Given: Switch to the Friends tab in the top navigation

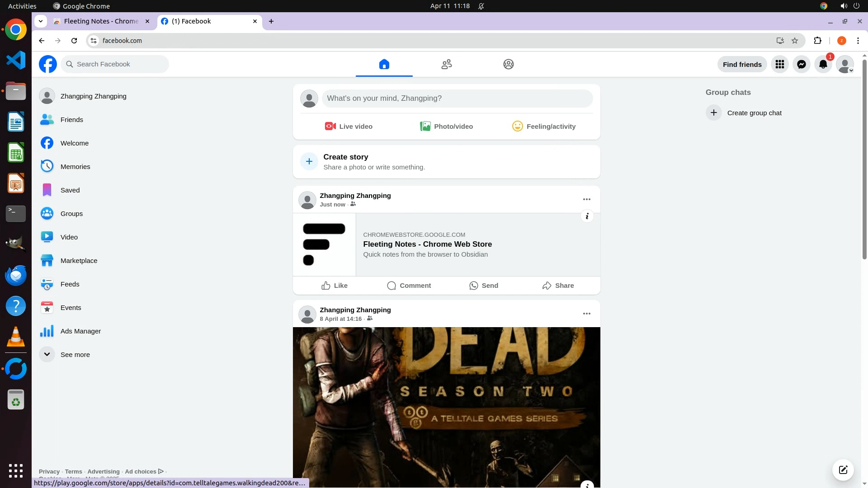Looking at the screenshot, I should point(446,65).
